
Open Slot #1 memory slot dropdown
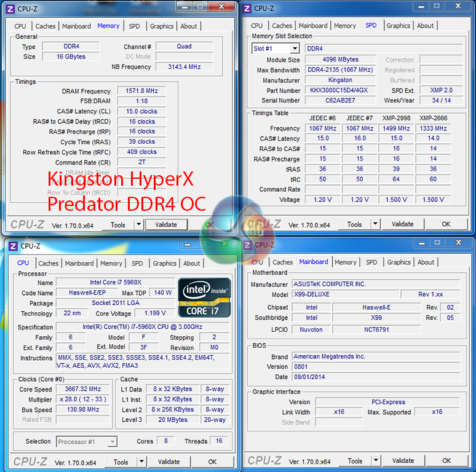295,49
